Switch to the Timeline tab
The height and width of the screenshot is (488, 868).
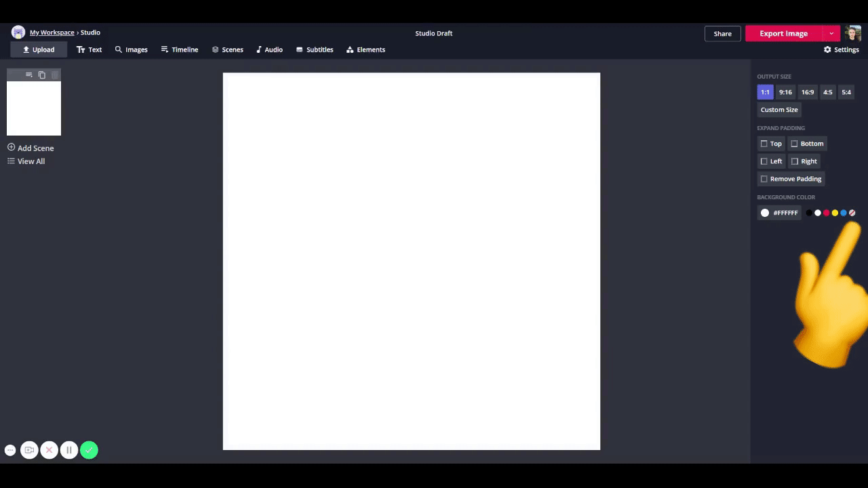click(x=180, y=49)
